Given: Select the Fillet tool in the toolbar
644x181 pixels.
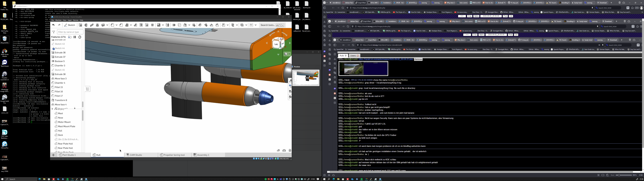Looking at the screenshot, I should pos(112,25).
